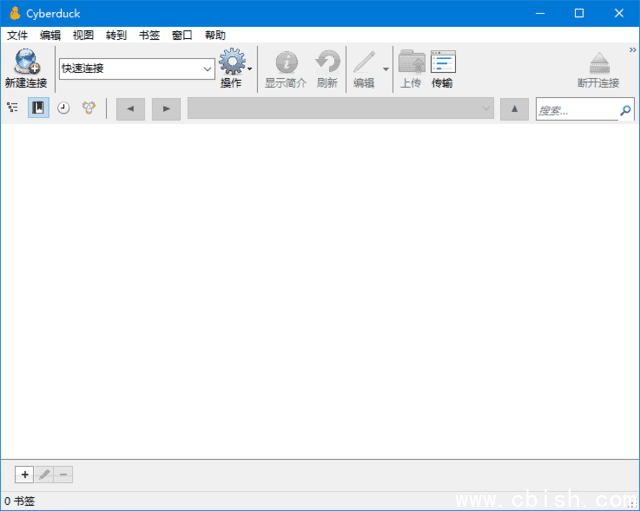The height and width of the screenshot is (511, 640).
Task: Click the 断开连接 (Disconnect) eject icon
Action: [598, 63]
